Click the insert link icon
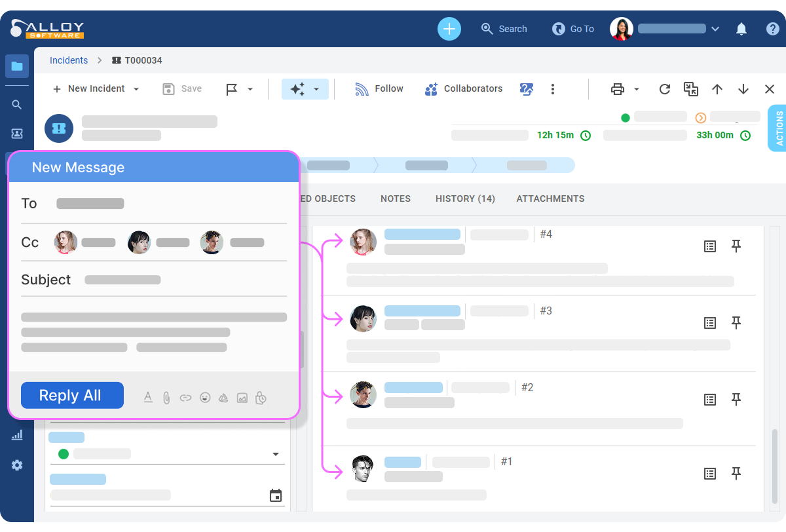The width and height of the screenshot is (786, 532). click(x=185, y=397)
